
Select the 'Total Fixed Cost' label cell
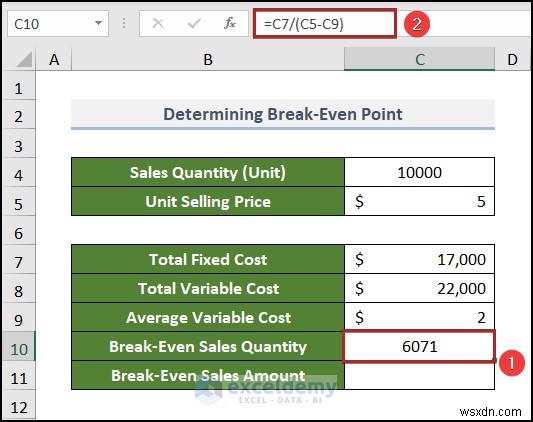coord(208,259)
